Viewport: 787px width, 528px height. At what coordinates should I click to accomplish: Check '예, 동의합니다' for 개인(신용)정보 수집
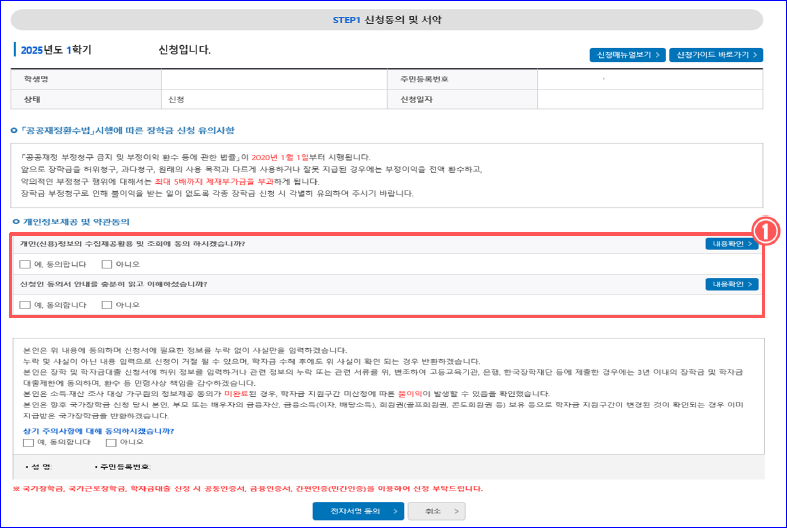click(x=25, y=264)
